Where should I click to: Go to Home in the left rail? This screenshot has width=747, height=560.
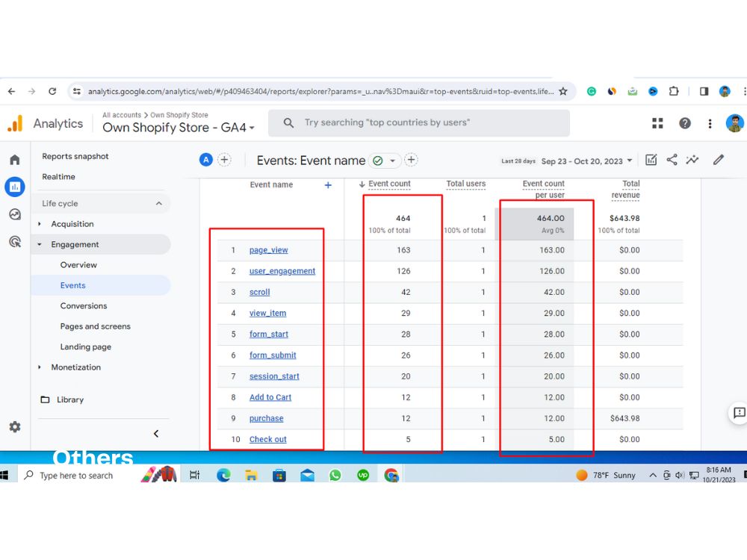[15, 160]
